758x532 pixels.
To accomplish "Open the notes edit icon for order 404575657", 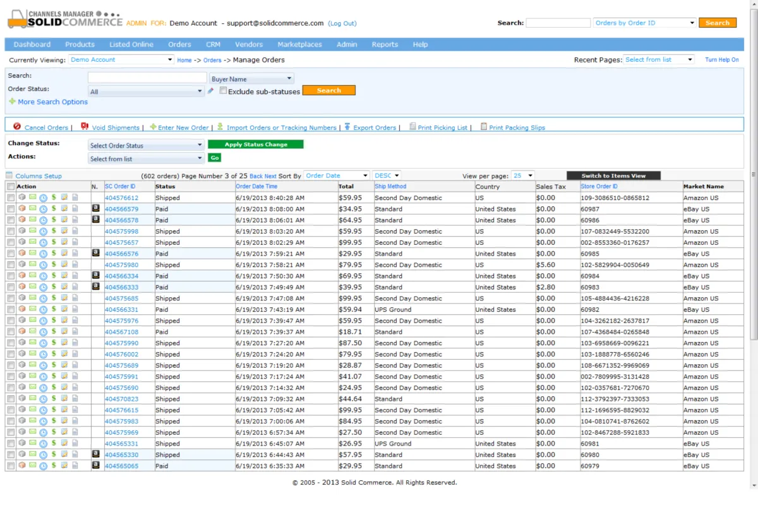I will point(64,242).
